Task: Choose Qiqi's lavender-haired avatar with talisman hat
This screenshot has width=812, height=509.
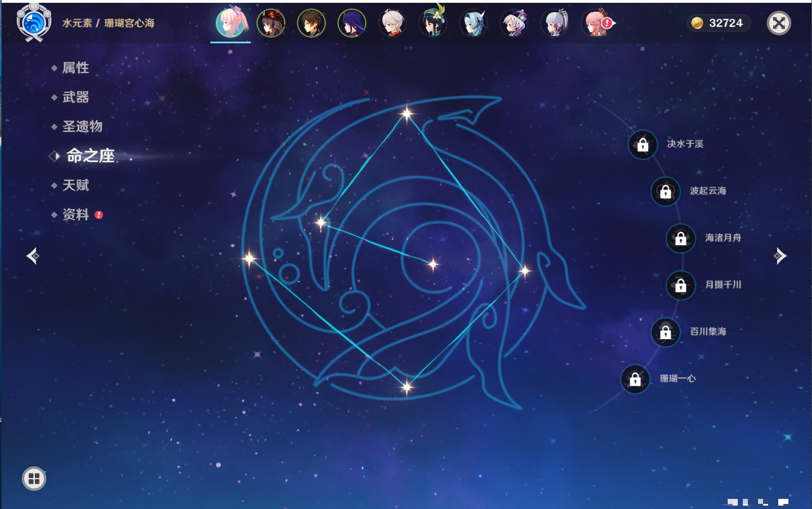Action: coord(514,23)
